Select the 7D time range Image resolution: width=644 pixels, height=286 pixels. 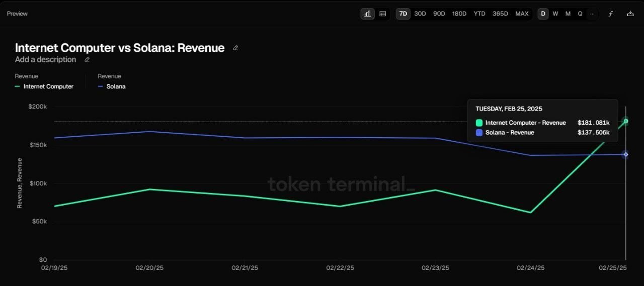tap(403, 14)
